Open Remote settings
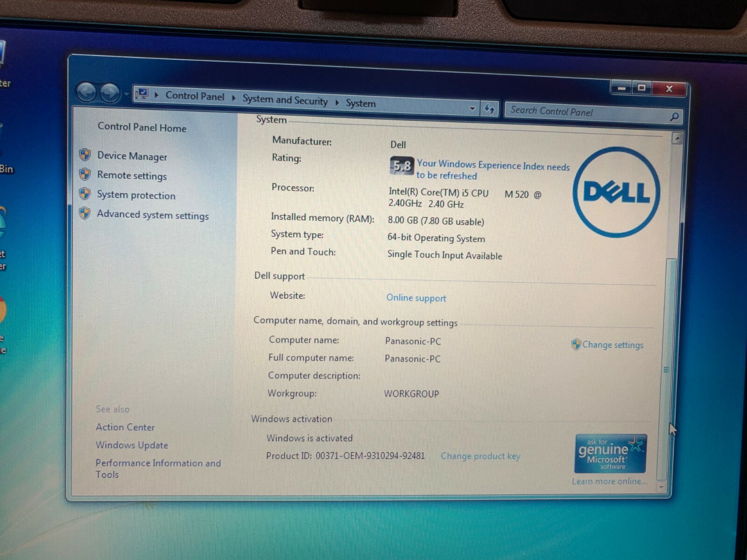The width and height of the screenshot is (747, 560). (x=132, y=175)
